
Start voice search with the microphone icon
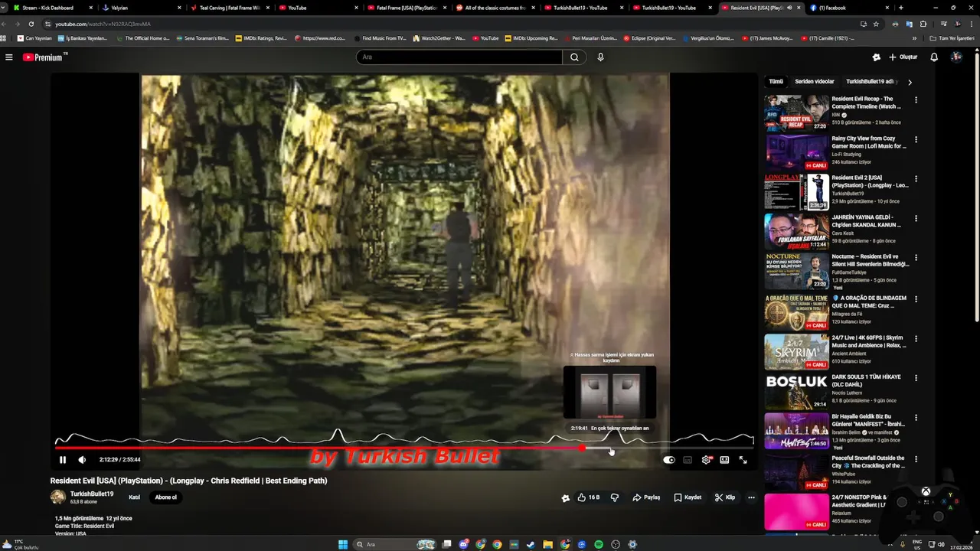click(x=600, y=57)
